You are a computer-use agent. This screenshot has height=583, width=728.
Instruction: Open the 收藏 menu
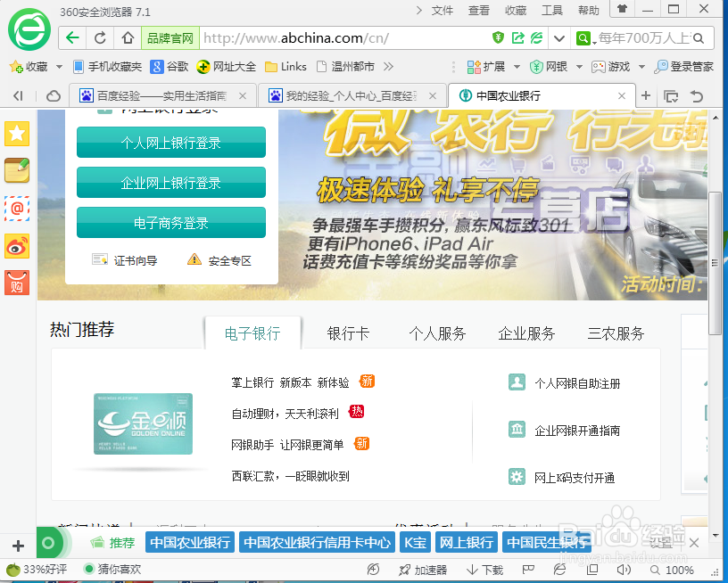(516, 10)
